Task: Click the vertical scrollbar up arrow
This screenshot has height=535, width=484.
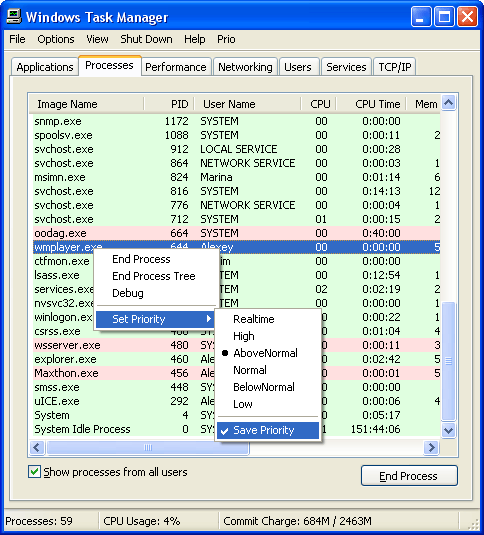Action: coord(449,102)
